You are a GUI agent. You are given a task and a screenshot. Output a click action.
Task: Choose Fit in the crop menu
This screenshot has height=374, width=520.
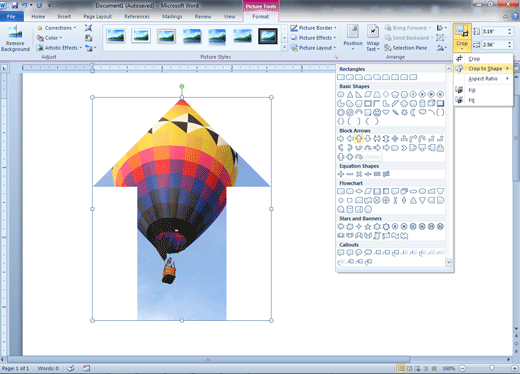483,100
